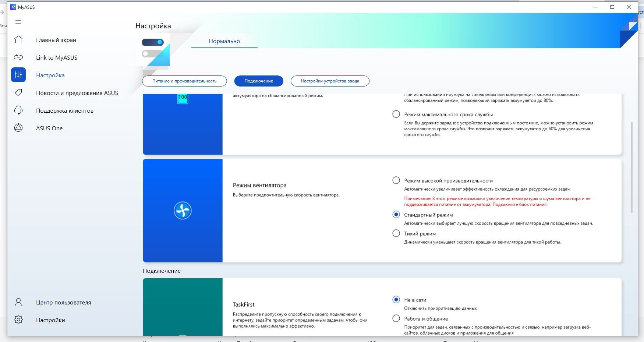Select Тихий режим fan mode
Image resolution: width=644 pixels, height=342 pixels.
pos(396,233)
